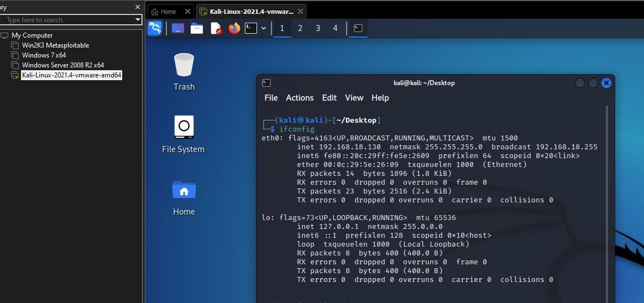Click the Win2K3 Metasploitable VM icon
This screenshot has height=303, width=644.
pyautogui.click(x=15, y=45)
